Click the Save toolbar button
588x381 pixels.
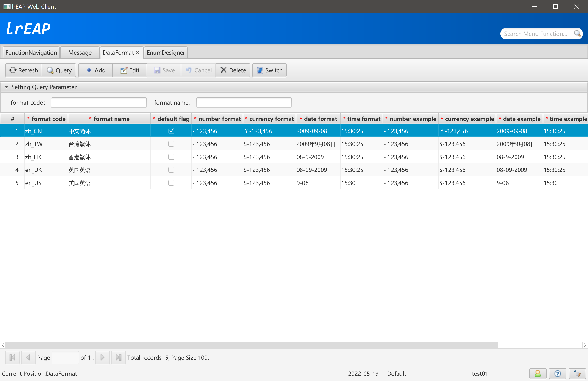click(x=164, y=70)
